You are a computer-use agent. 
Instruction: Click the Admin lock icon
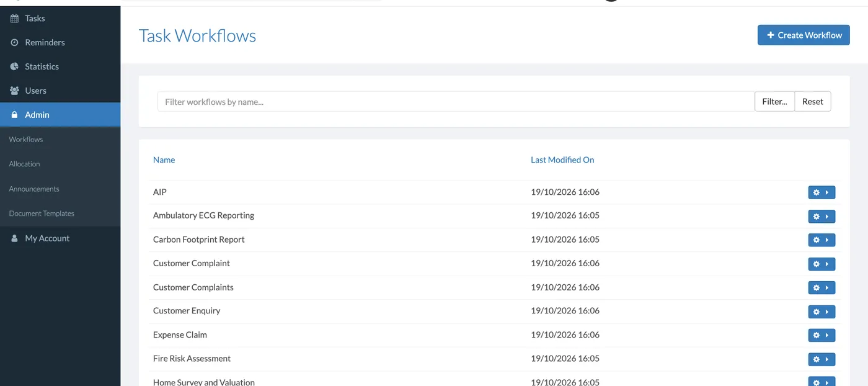pos(15,115)
